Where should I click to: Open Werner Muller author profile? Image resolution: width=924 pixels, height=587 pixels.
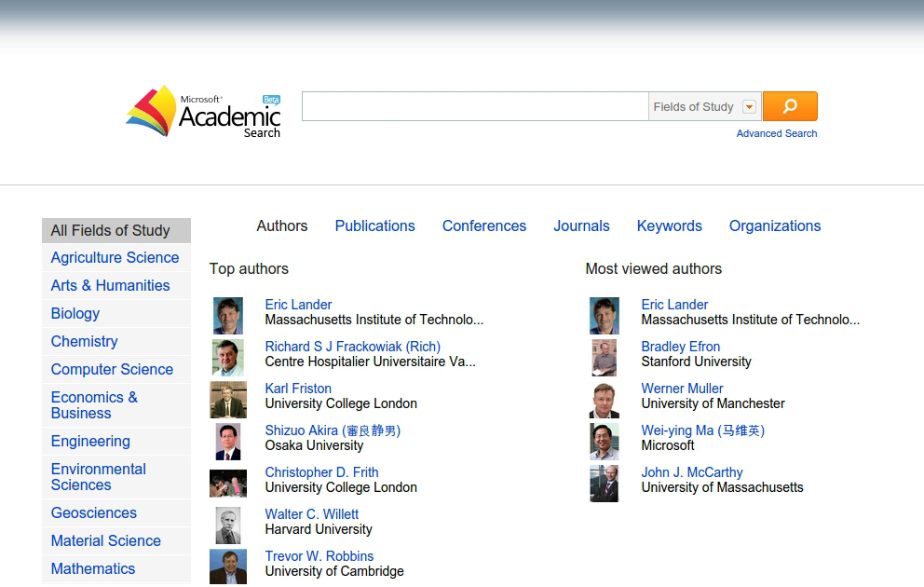(x=682, y=389)
